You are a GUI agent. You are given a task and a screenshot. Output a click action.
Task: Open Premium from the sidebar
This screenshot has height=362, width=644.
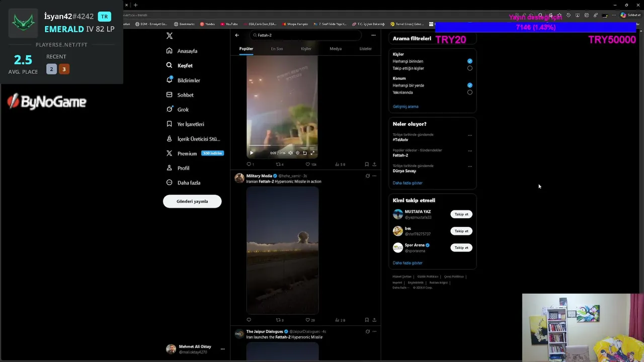pyautogui.click(x=195, y=153)
